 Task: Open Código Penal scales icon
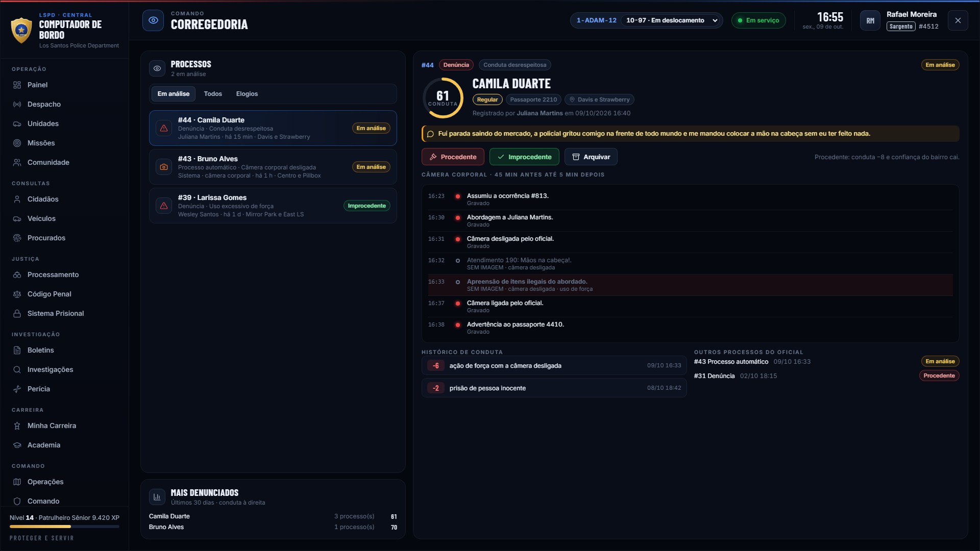17,294
